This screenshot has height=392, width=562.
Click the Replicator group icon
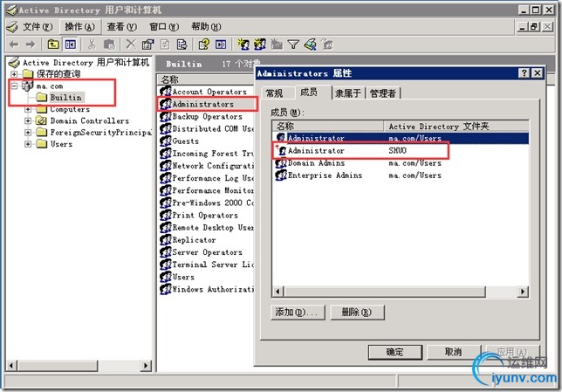click(x=166, y=239)
